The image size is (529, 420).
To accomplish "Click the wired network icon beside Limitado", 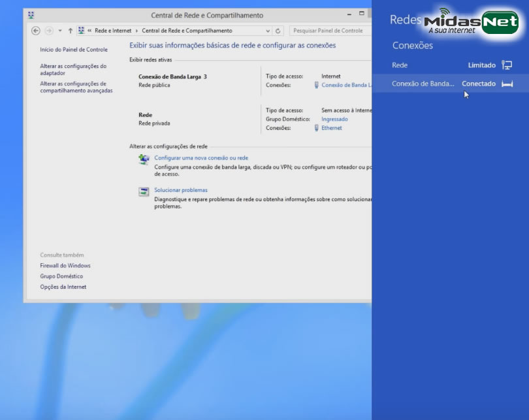I will tap(507, 65).
